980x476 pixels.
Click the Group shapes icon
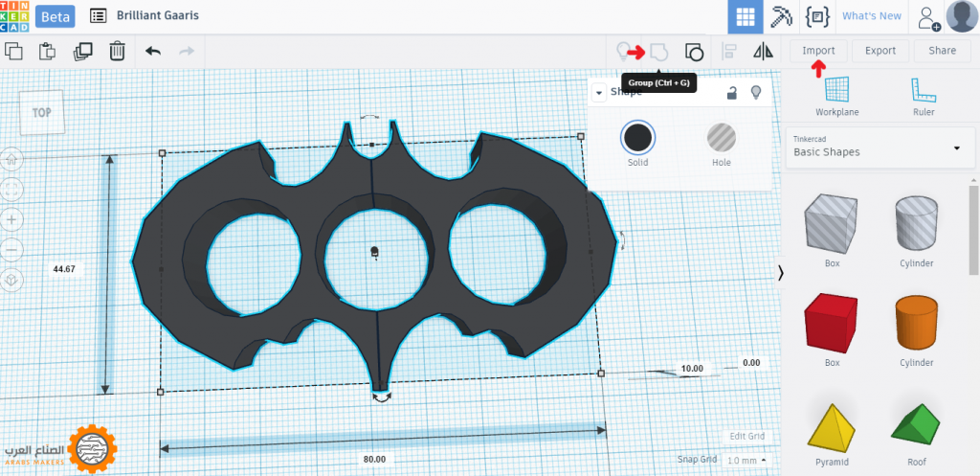(x=658, y=52)
